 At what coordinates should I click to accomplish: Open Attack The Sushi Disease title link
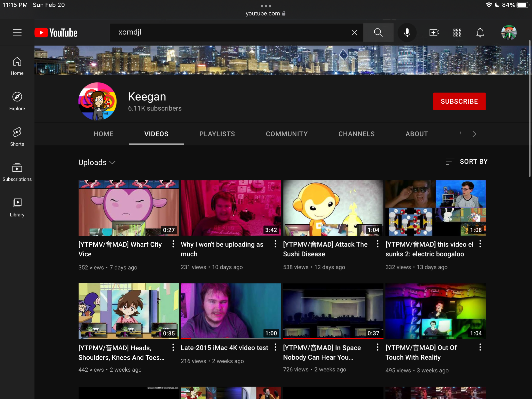[x=325, y=249]
